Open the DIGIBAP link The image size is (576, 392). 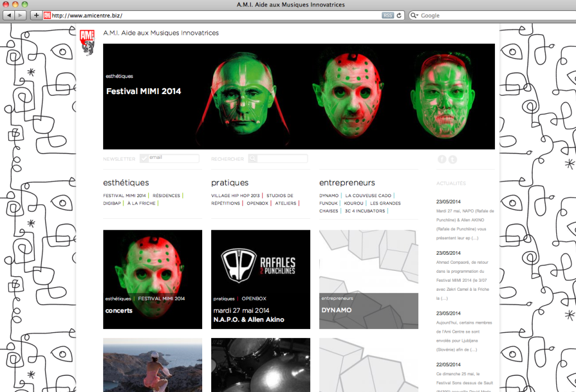pyautogui.click(x=112, y=203)
